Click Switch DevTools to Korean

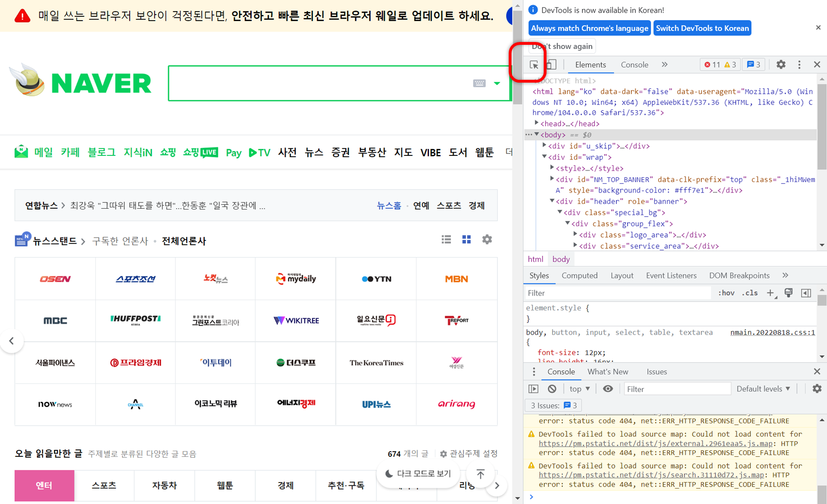pos(702,28)
